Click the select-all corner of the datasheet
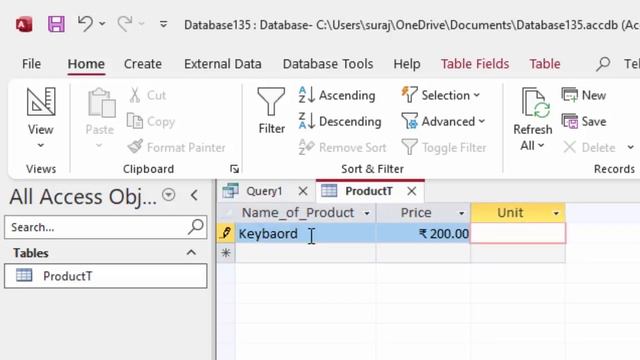Image resolution: width=640 pixels, height=360 pixels. click(x=226, y=213)
